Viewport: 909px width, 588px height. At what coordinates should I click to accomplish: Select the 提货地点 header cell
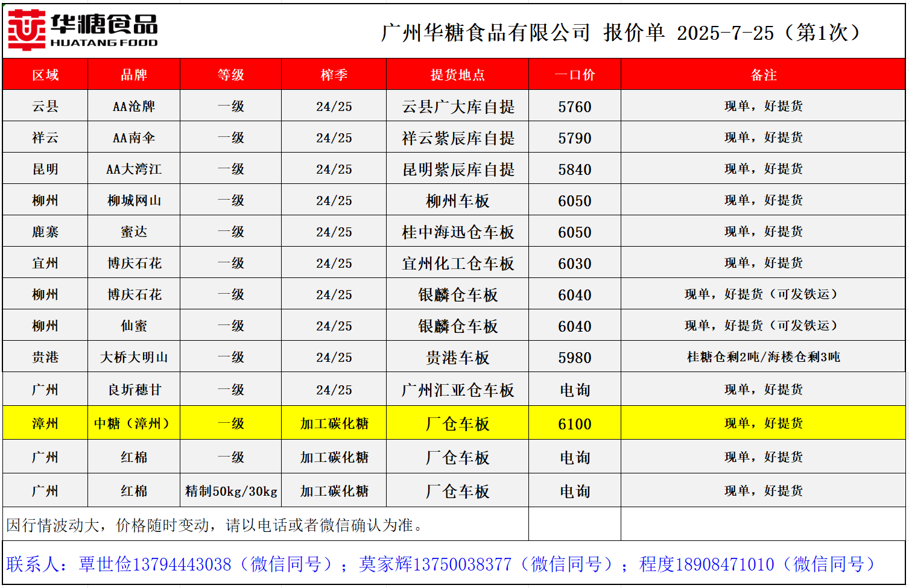coord(457,75)
